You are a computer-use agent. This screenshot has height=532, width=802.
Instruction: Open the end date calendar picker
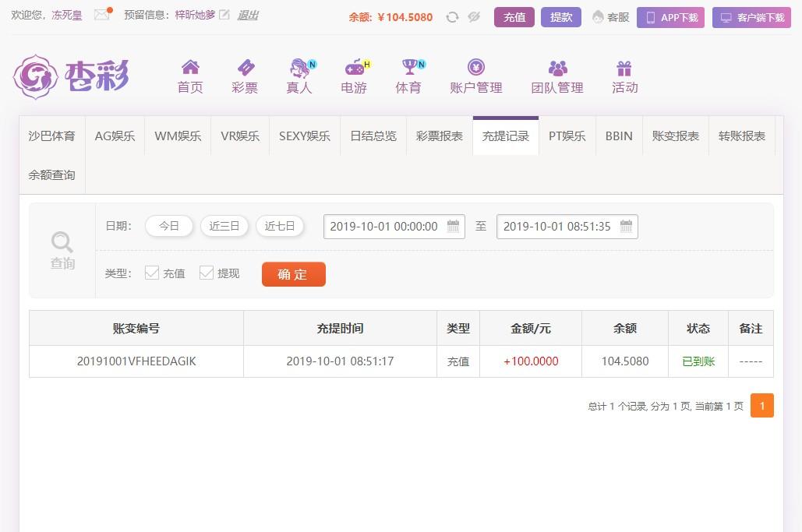[x=627, y=226]
